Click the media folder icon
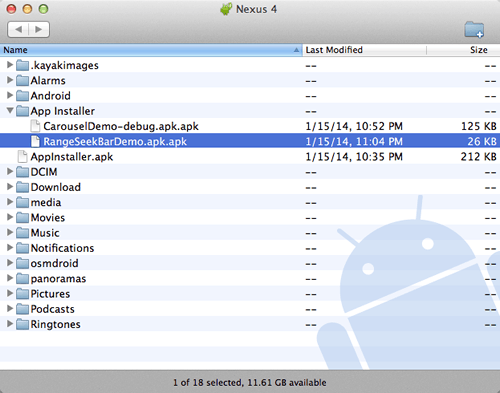 (22, 203)
